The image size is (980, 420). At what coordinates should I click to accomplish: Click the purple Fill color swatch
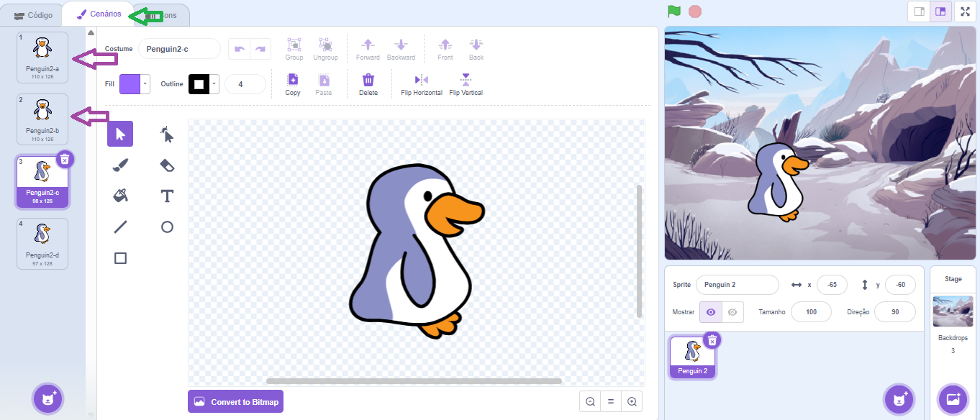tap(130, 84)
